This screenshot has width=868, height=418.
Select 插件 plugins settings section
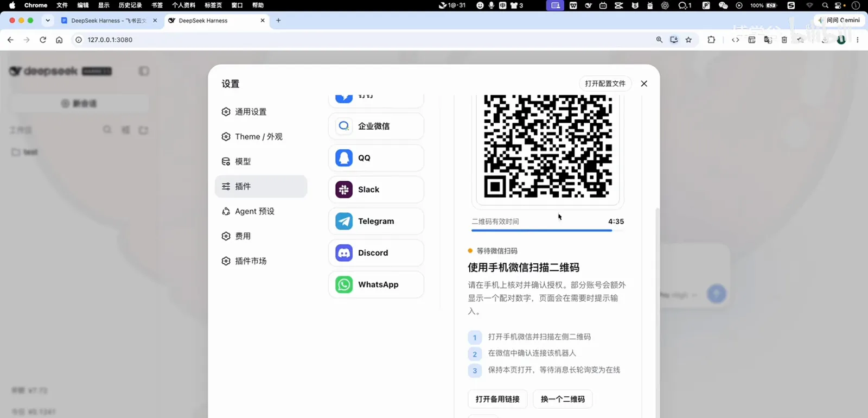(x=261, y=186)
